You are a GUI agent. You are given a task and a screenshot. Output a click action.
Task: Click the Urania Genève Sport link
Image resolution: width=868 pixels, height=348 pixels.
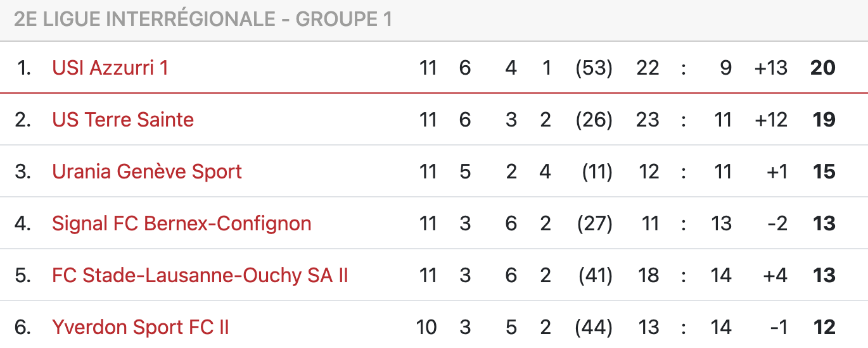[x=147, y=171]
